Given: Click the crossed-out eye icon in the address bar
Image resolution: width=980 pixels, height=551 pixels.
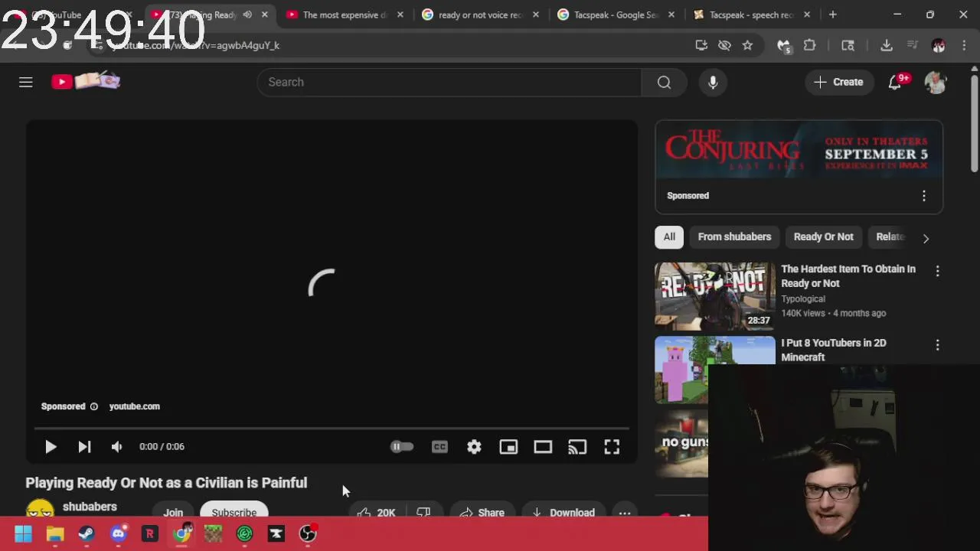Looking at the screenshot, I should tap(724, 46).
